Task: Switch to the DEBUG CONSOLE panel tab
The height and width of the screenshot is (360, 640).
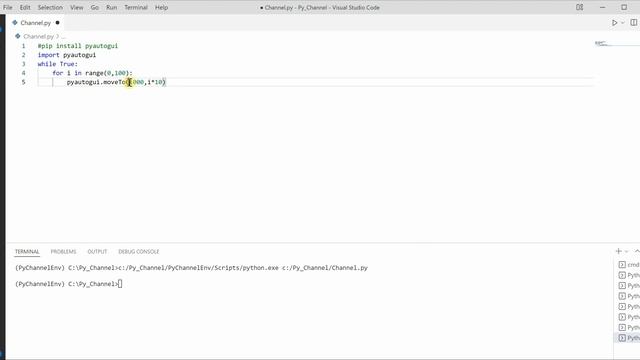Action: click(x=139, y=251)
